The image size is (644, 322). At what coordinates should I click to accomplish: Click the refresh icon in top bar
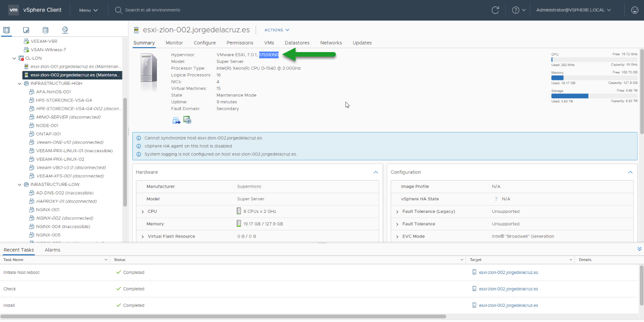click(x=495, y=10)
